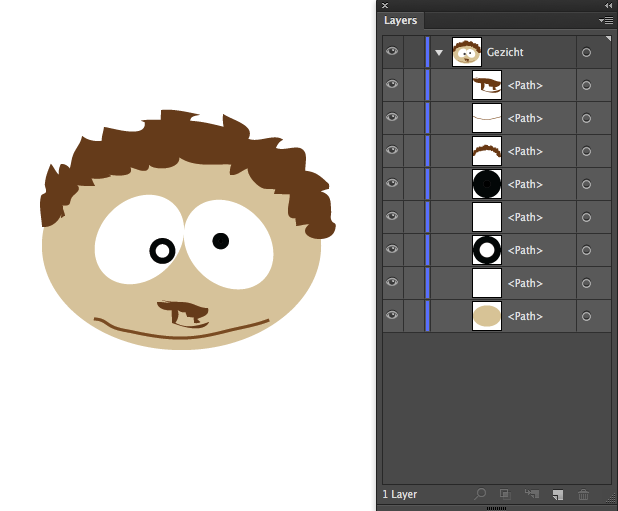The image size is (618, 511).
Task: Toggle lock box of the Gezicht layer
Action: coord(414,52)
